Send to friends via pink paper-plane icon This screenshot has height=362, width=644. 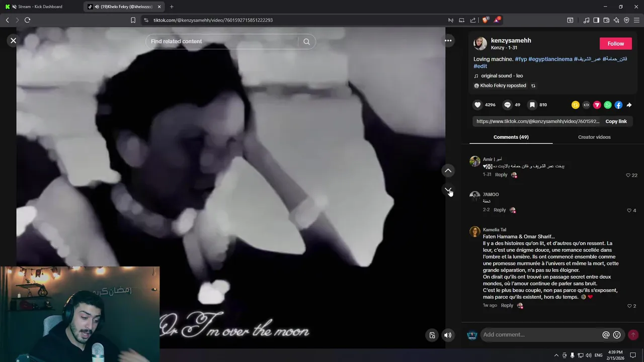click(x=597, y=105)
